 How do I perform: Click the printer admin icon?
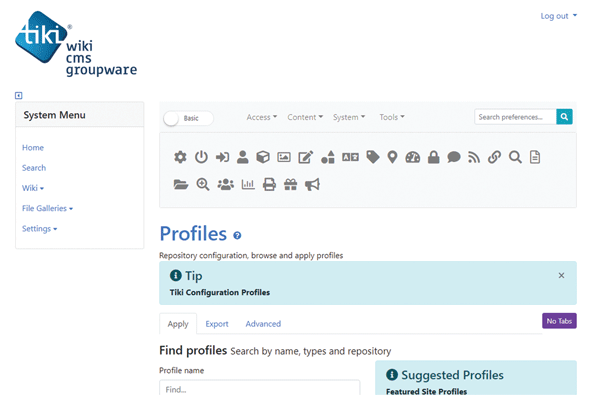(x=269, y=184)
